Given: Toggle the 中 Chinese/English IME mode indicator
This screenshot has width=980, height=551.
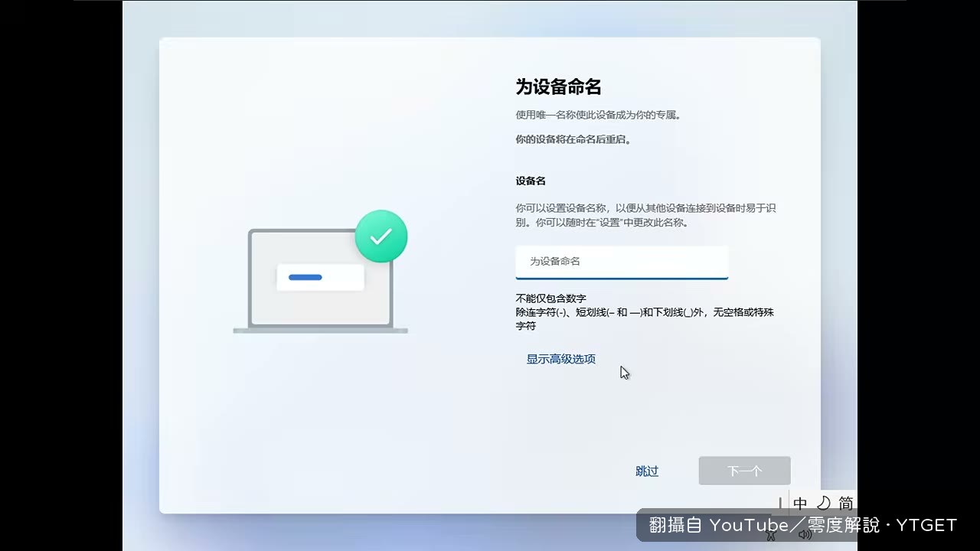Looking at the screenshot, I should [x=800, y=504].
